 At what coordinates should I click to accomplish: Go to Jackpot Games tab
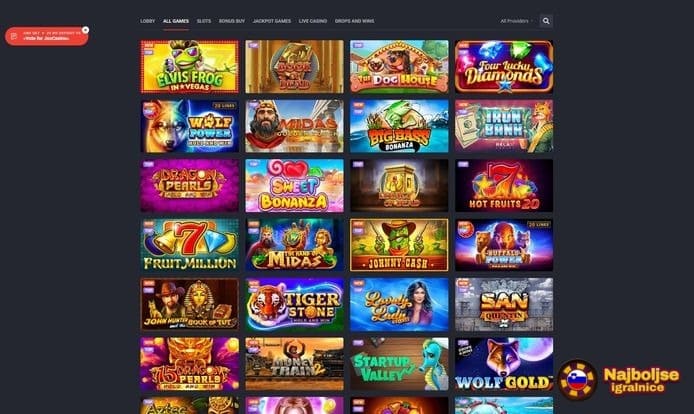(272, 21)
